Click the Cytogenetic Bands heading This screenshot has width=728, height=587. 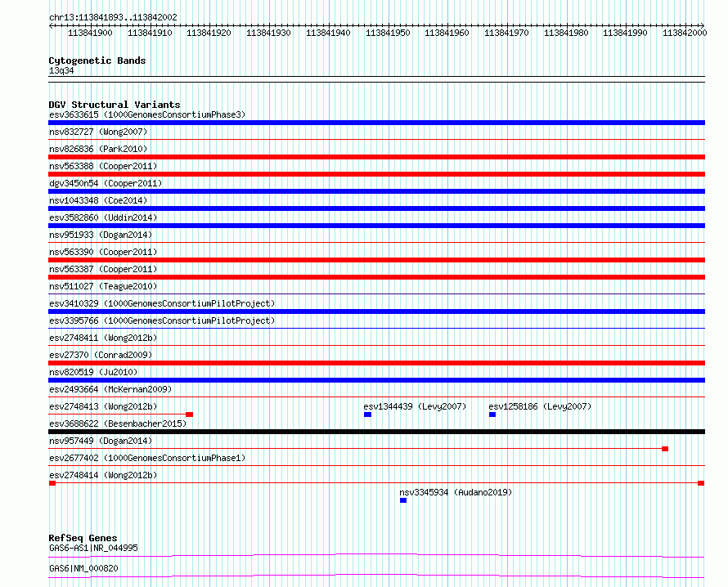pyautogui.click(x=97, y=60)
